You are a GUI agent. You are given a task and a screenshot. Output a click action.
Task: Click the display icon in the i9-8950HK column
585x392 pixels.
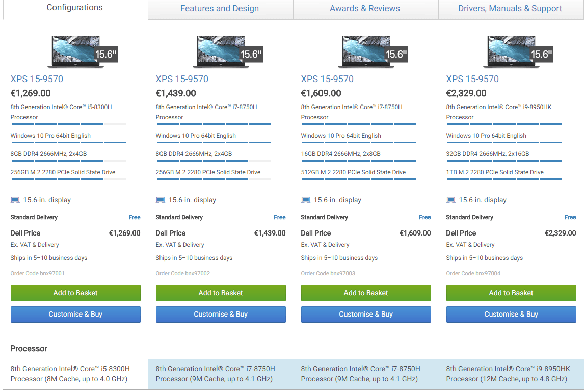450,200
